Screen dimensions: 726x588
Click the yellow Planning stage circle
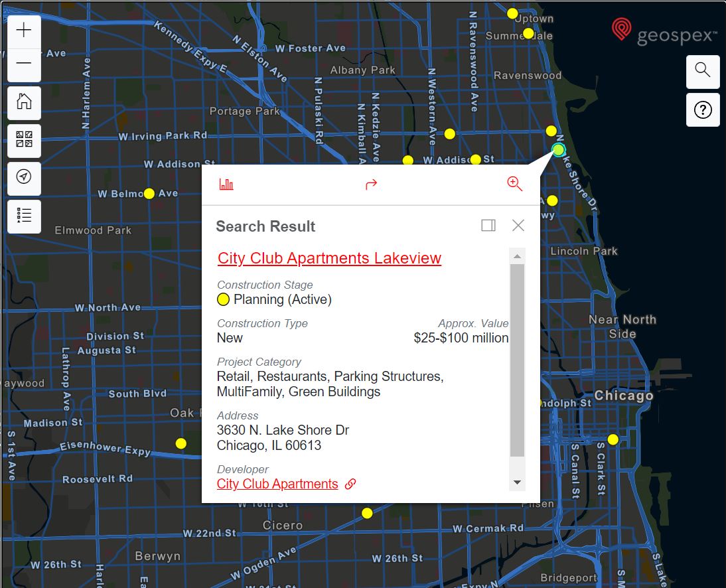(x=223, y=299)
